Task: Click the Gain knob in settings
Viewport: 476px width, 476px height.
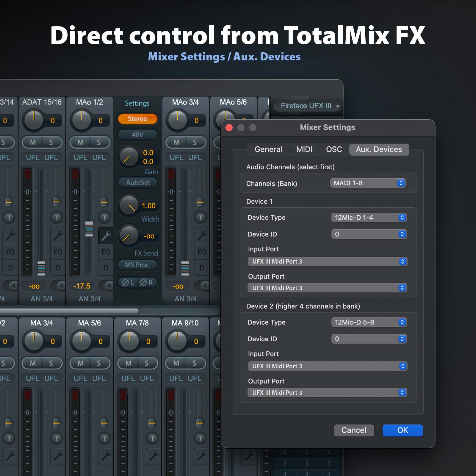Action: [x=129, y=157]
